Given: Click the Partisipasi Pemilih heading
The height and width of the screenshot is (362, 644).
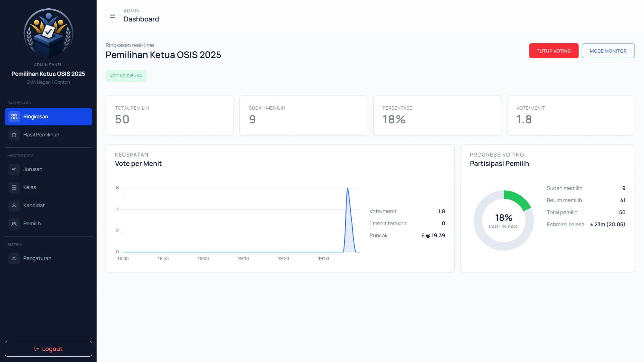Looking at the screenshot, I should [499, 164].
